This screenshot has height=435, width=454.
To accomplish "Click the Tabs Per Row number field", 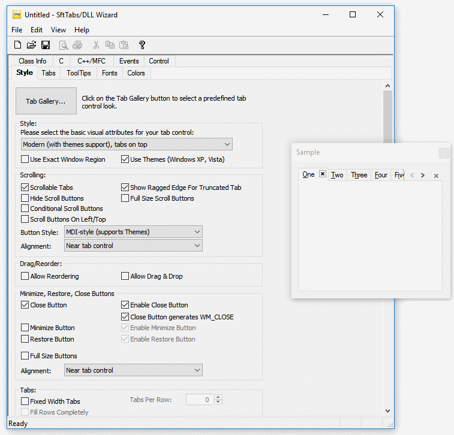I will coord(200,399).
